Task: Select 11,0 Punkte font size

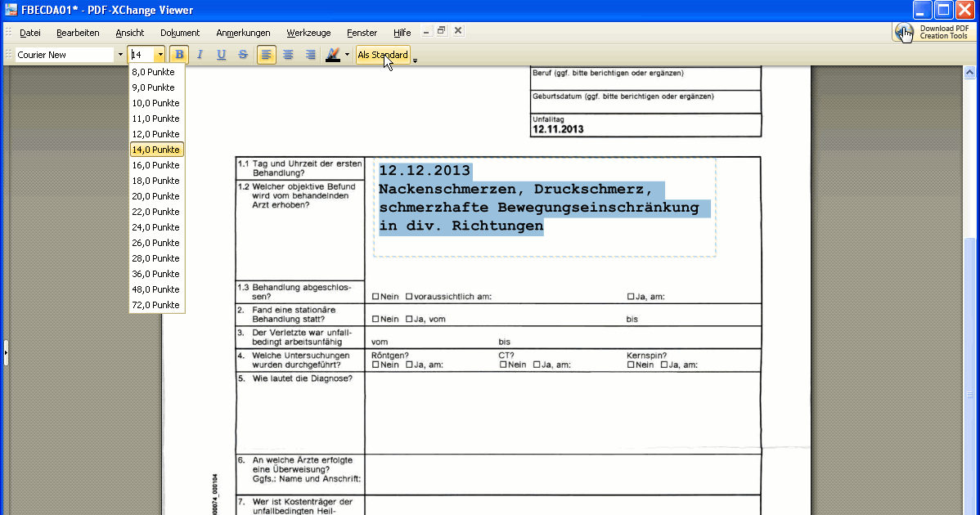Action: click(156, 119)
